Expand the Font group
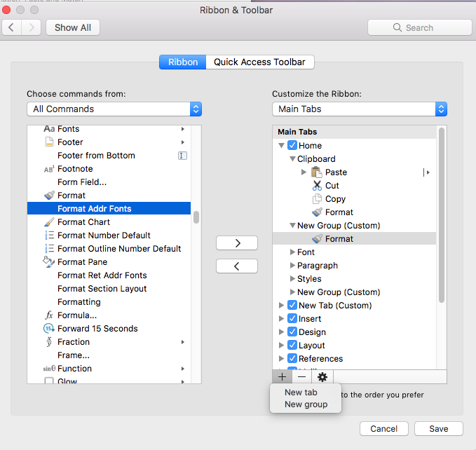The width and height of the screenshot is (476, 450). [292, 252]
